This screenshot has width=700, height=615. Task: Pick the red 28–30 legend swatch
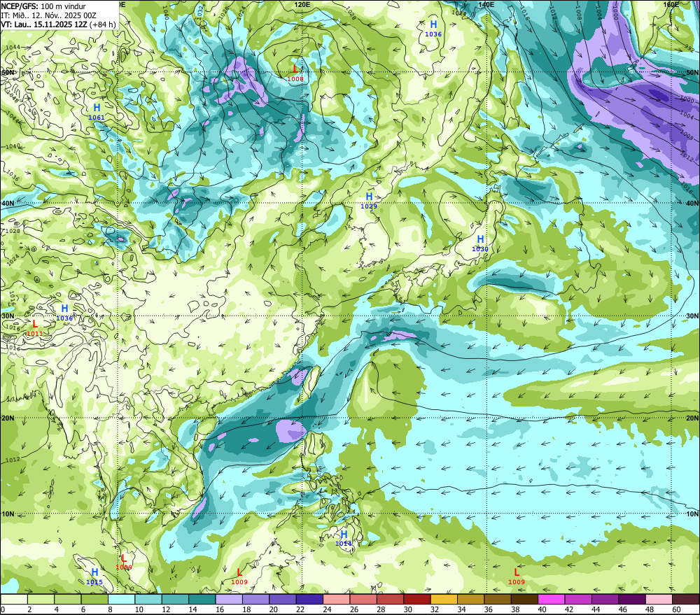point(390,600)
